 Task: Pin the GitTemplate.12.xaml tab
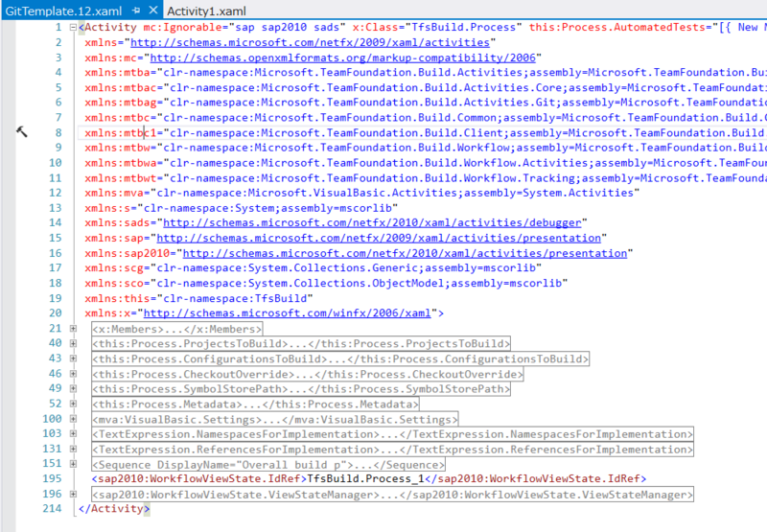(x=136, y=11)
